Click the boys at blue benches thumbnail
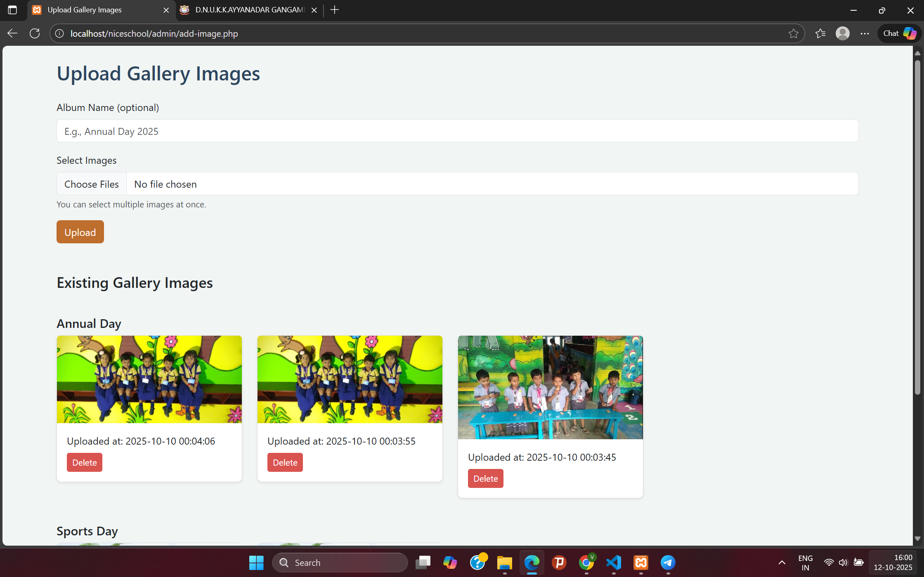 tap(550, 387)
